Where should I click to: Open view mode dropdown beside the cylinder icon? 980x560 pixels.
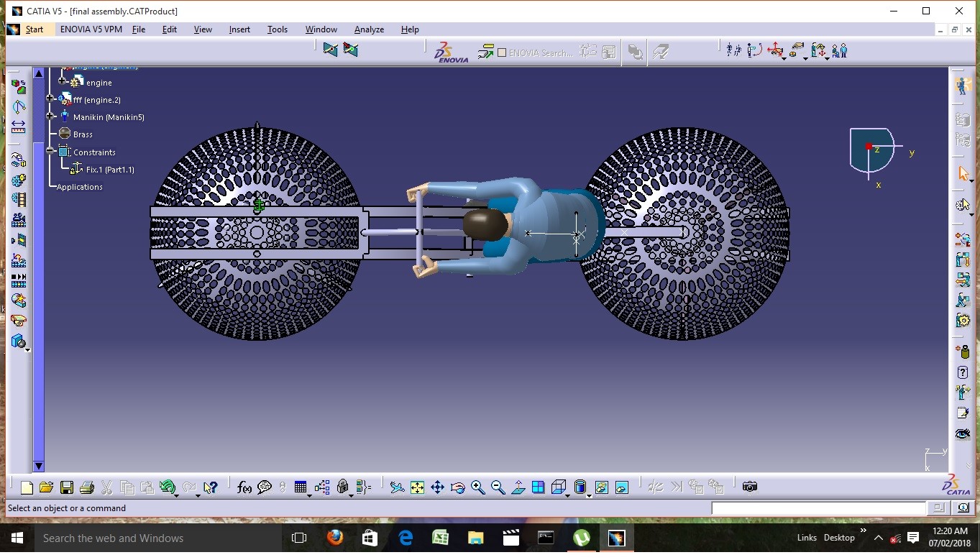click(590, 495)
